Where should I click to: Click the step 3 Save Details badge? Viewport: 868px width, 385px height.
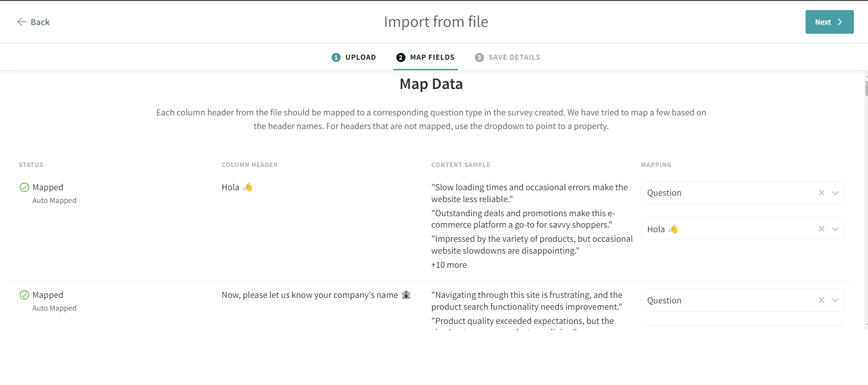(x=479, y=57)
